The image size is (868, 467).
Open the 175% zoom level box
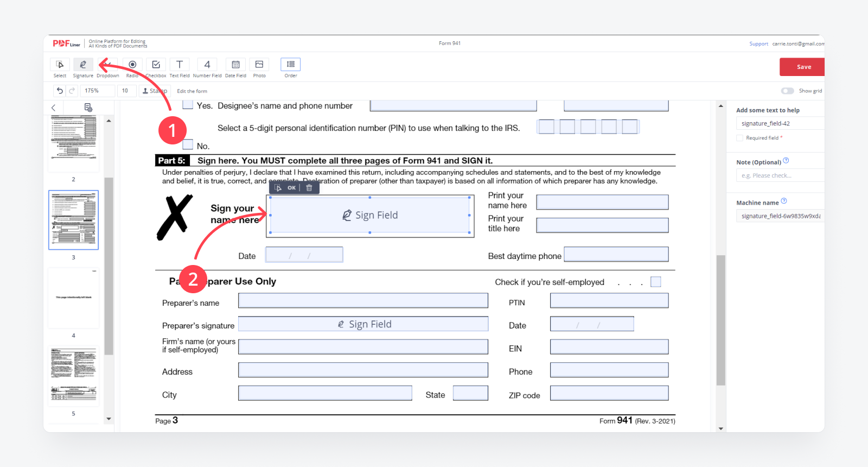click(x=98, y=91)
